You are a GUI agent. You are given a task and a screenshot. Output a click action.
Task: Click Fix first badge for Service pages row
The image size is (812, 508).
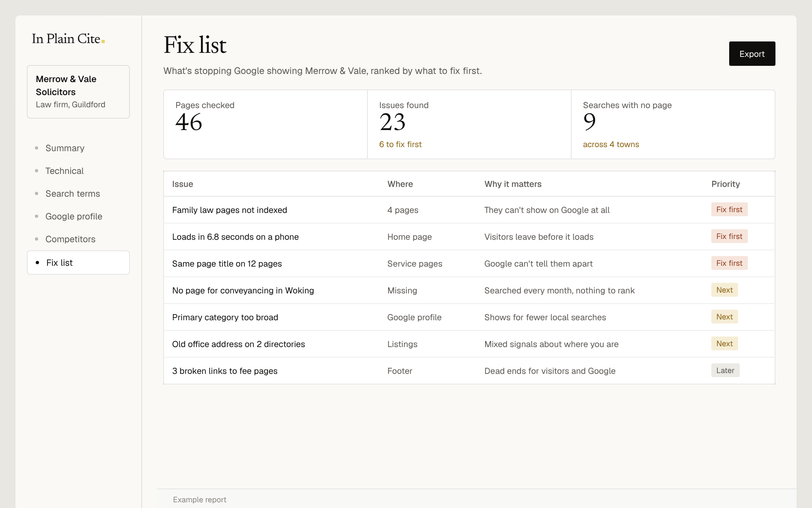coord(729,263)
